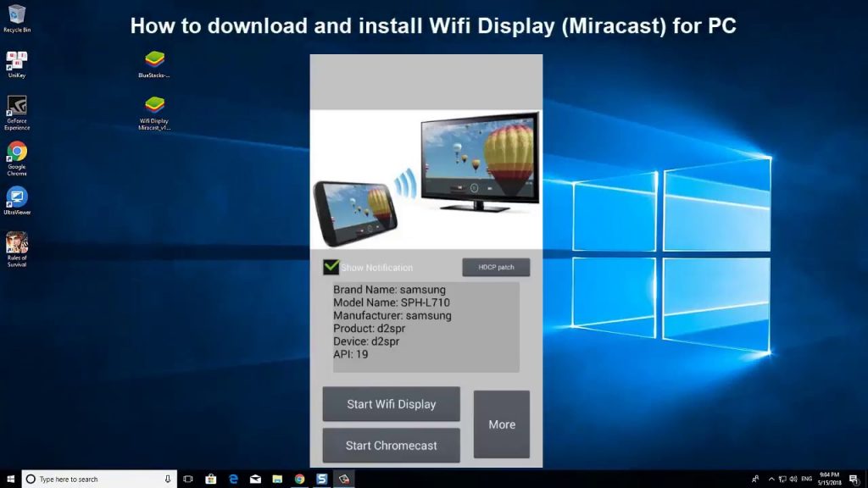
Task: Select the Rules of Survival desktop icon
Action: pos(17,250)
